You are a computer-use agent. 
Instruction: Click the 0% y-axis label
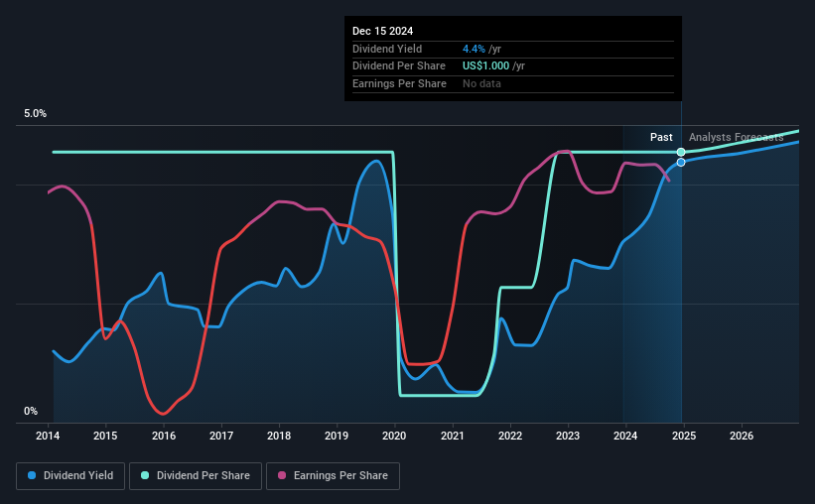31,411
